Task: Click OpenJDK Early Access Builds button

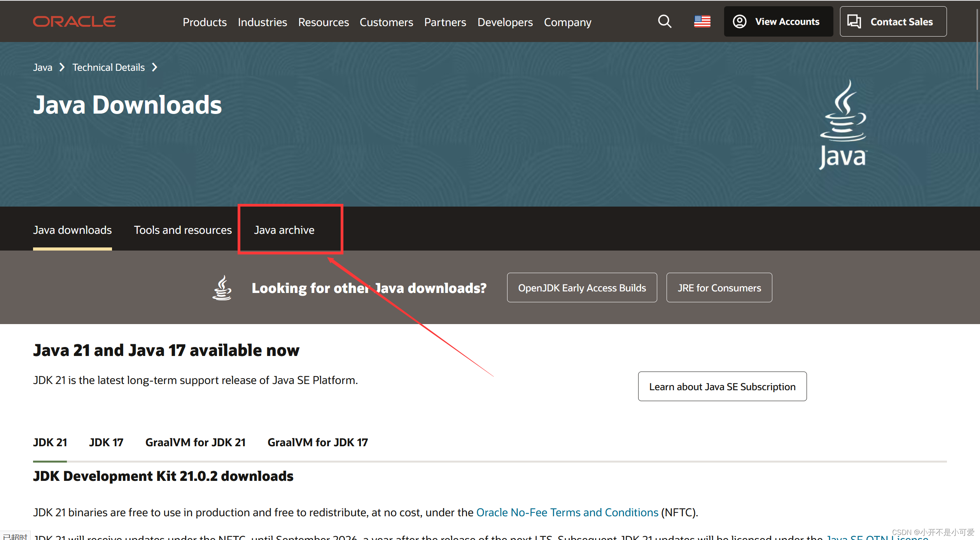Action: (582, 288)
